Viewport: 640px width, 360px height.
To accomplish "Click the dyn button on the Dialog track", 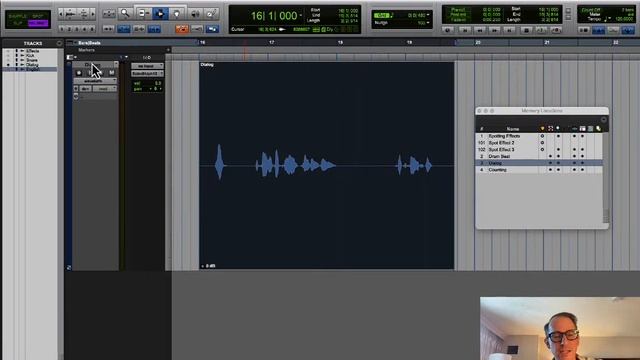I will (x=85, y=89).
